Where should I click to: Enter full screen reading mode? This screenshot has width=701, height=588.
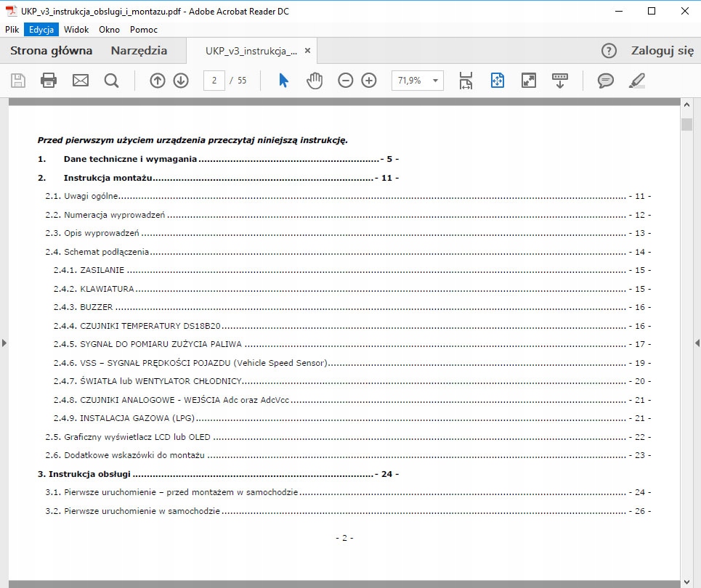[529, 81]
